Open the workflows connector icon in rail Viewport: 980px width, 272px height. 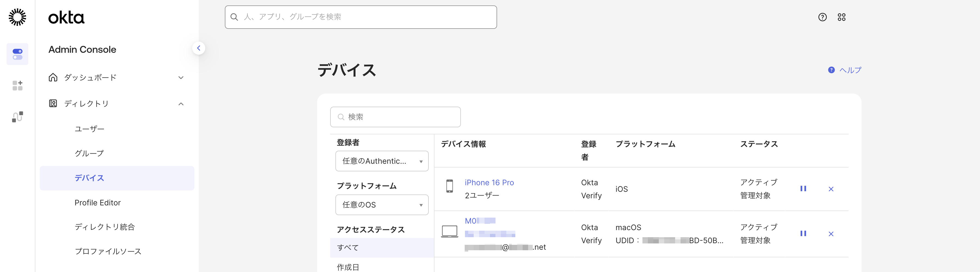17,117
